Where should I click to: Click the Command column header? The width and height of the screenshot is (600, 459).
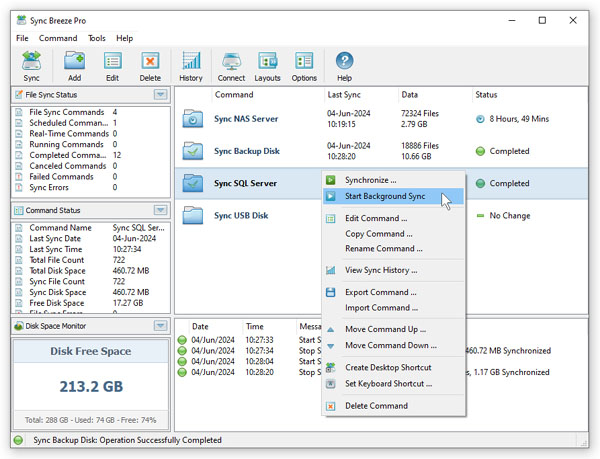[234, 94]
